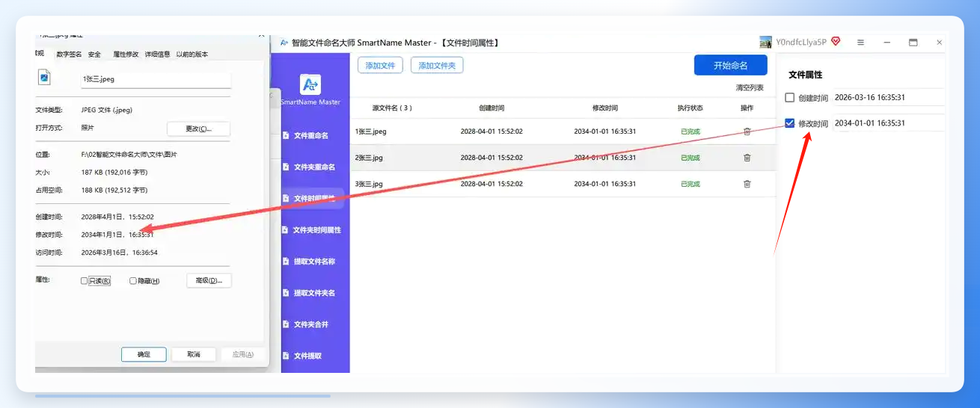Viewport: 980px width, 408px height.
Task: Switch to 数字签名 tab in properties dialog
Action: (x=69, y=54)
